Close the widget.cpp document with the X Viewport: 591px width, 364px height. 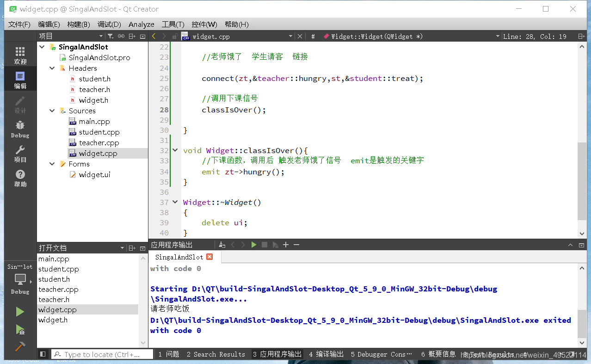pos(300,36)
